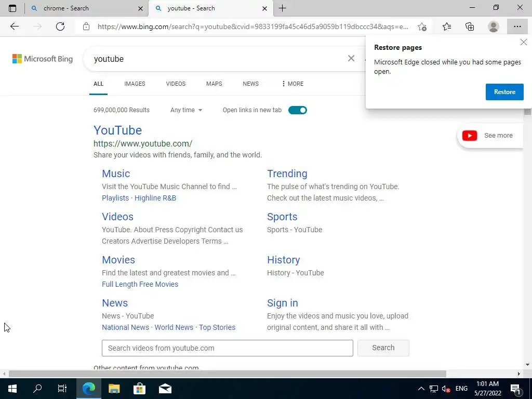Image resolution: width=532 pixels, height=399 pixels.
Task: Click the https://www.youtube.com/ green URL
Action: 143,143
